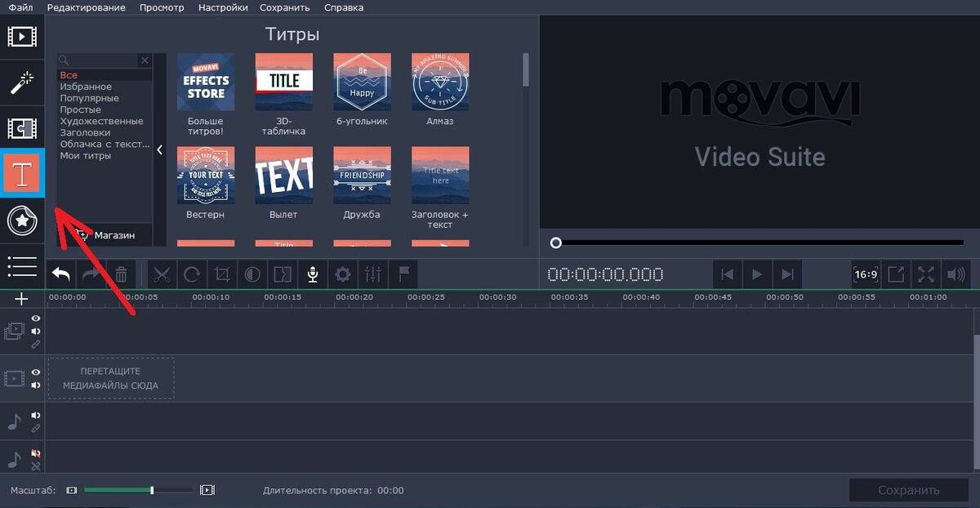Open clip properties gear icon
Screen dimensions: 980x508
click(343, 274)
